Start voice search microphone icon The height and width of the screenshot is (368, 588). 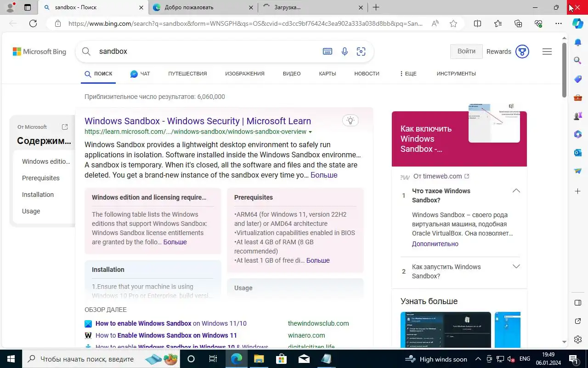point(345,52)
